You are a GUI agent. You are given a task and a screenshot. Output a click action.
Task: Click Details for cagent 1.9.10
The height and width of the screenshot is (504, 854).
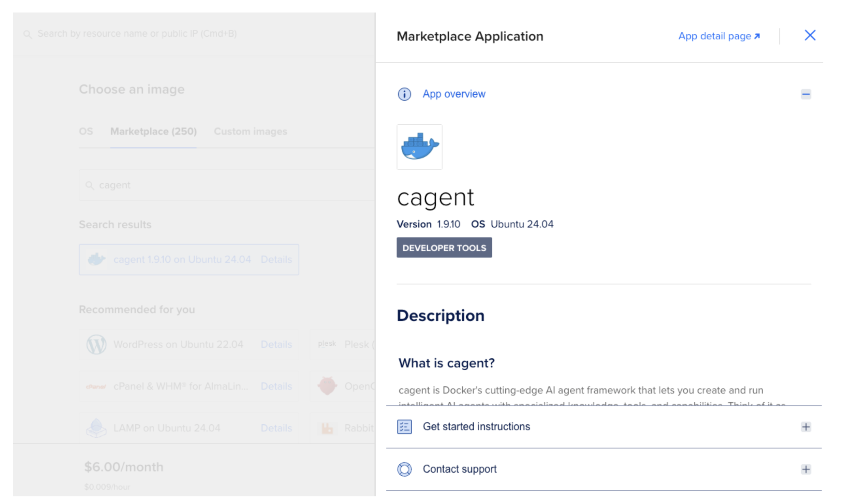[276, 260]
